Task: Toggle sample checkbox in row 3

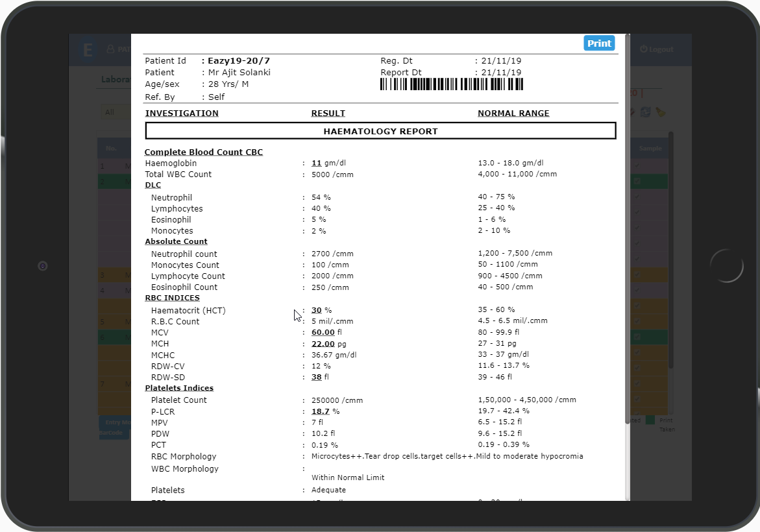Action: (637, 275)
